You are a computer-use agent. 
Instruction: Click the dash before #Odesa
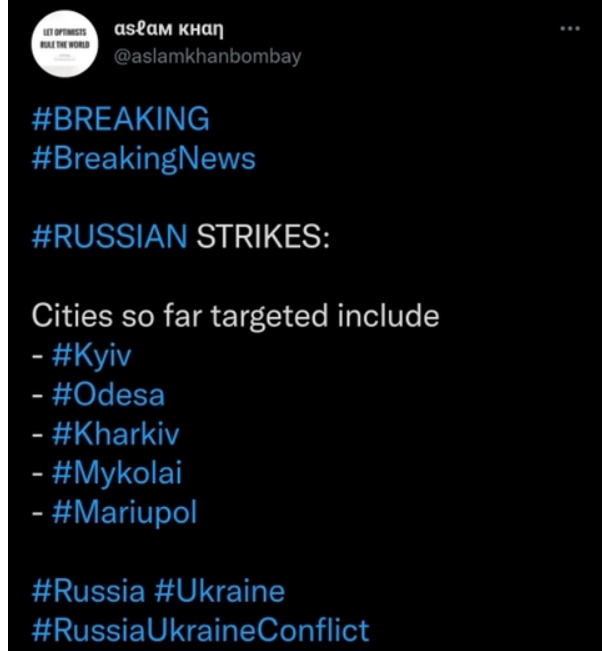point(38,395)
